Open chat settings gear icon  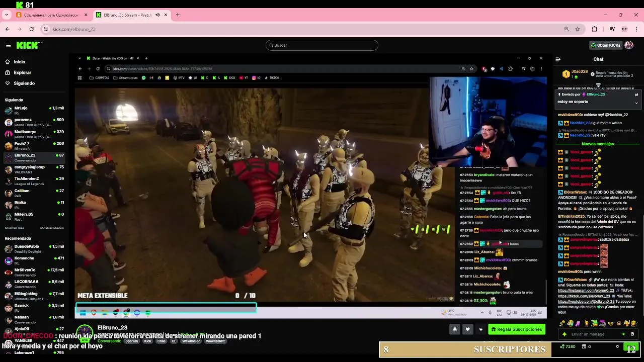pos(617,346)
